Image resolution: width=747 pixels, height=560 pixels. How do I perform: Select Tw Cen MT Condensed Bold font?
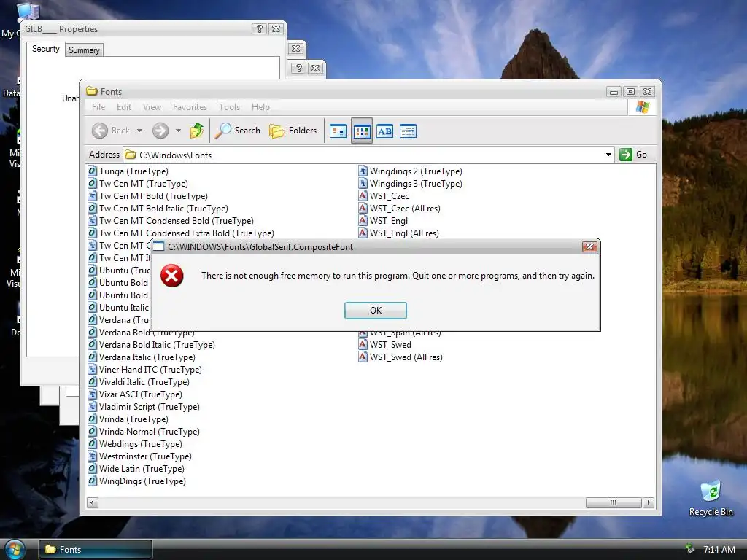click(171, 221)
